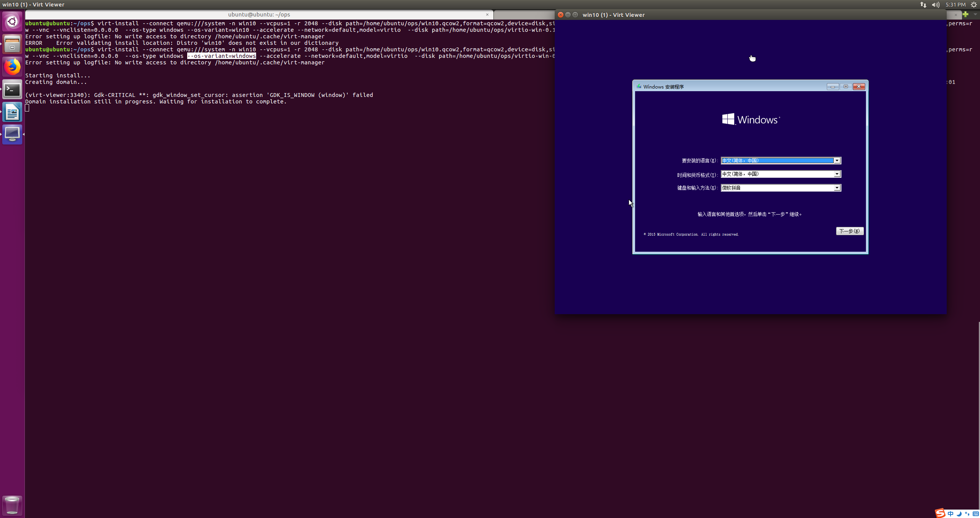Open the Trash dock icon

tap(12, 505)
